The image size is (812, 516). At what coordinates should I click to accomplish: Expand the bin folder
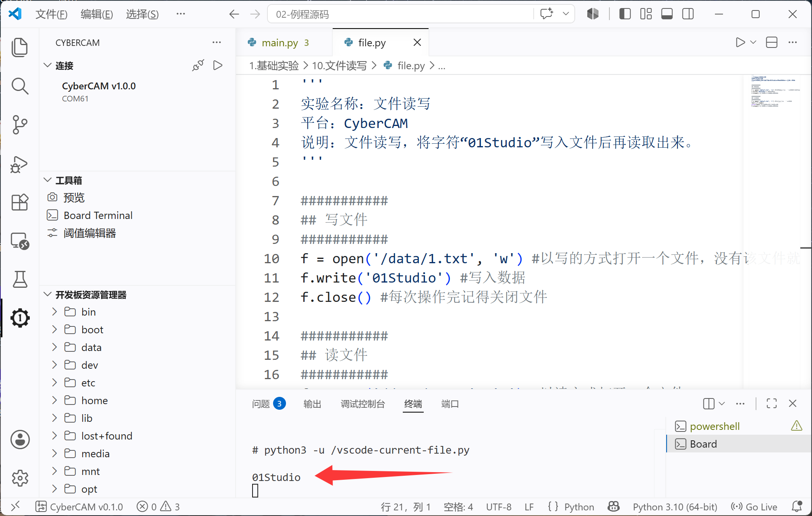click(55, 312)
